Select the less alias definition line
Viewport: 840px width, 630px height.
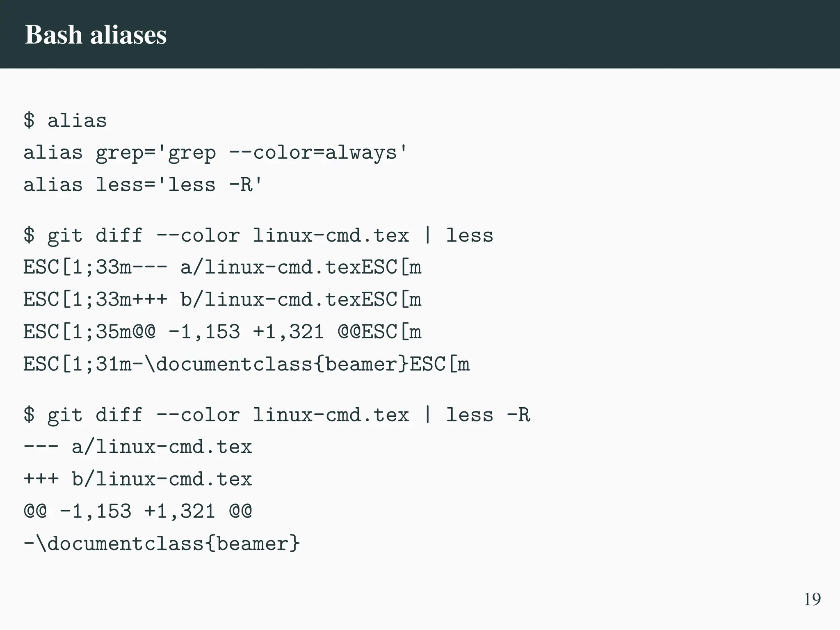tap(142, 185)
